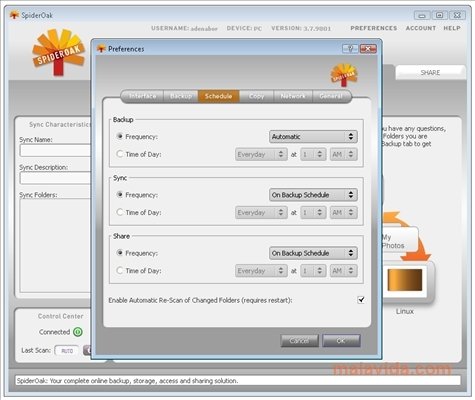Image resolution: width=475 pixels, height=400 pixels.
Task: Adjust Sync hour stepper
Action: point(313,212)
